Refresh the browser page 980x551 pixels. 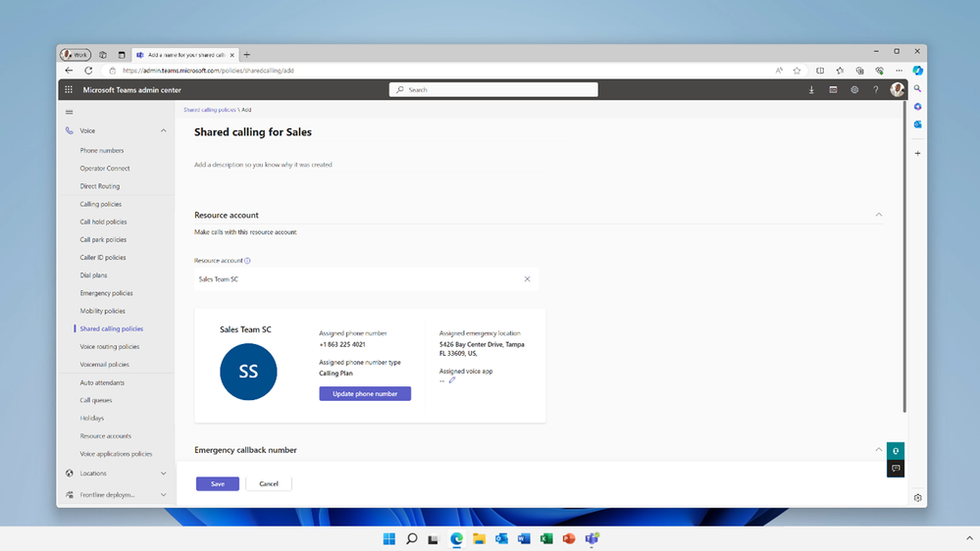coord(88,71)
